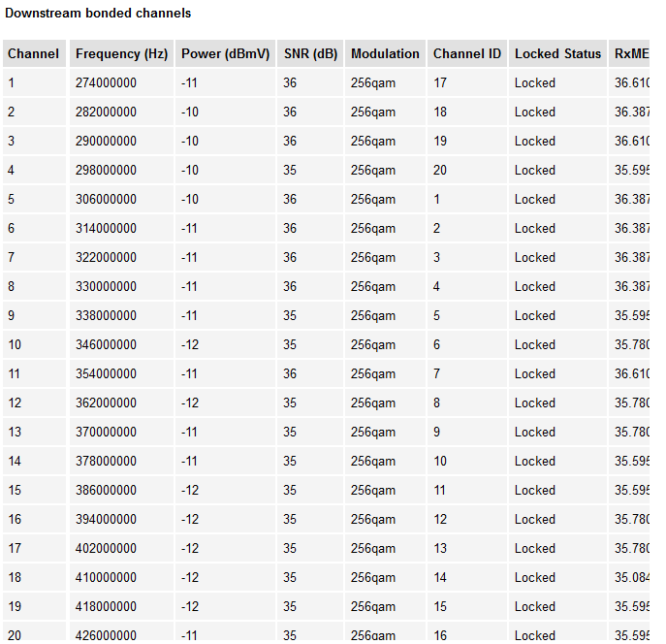Click the Channel column header

point(34,54)
